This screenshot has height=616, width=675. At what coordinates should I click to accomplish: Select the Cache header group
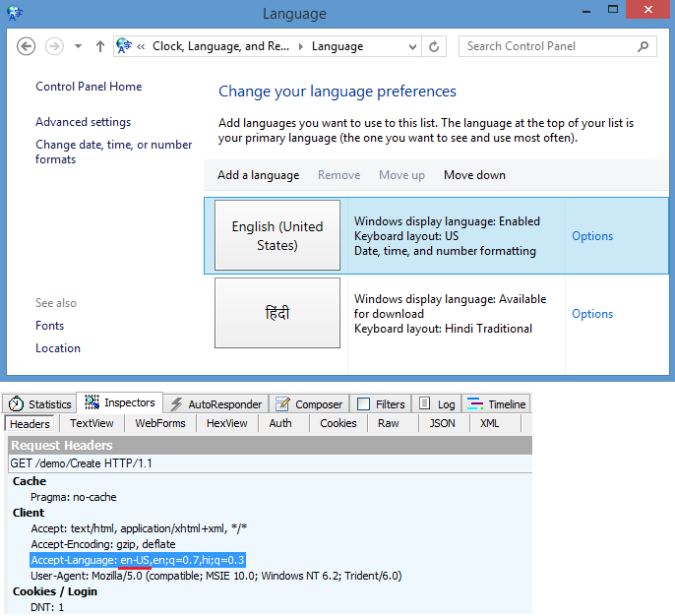tap(30, 481)
